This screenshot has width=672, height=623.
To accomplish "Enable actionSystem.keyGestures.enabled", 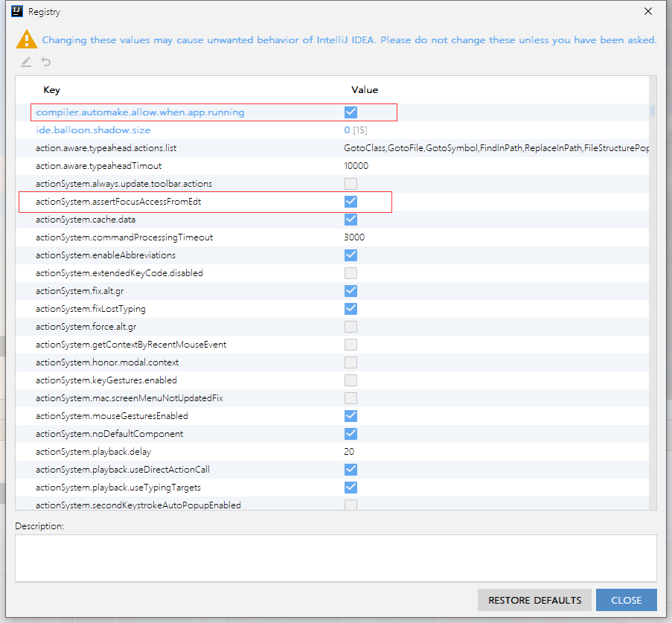I will click(351, 380).
